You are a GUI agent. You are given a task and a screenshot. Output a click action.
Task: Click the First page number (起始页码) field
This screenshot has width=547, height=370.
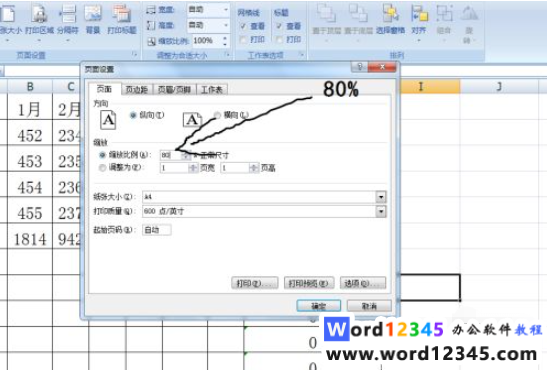coord(157,230)
